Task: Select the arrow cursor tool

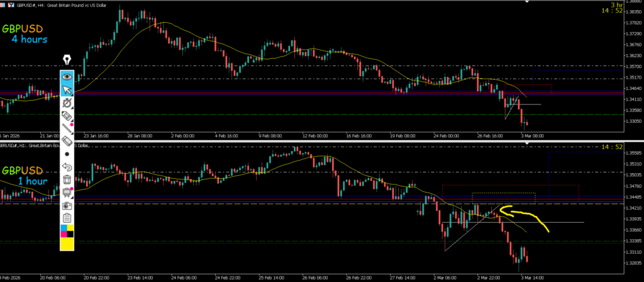Action: 67,90
